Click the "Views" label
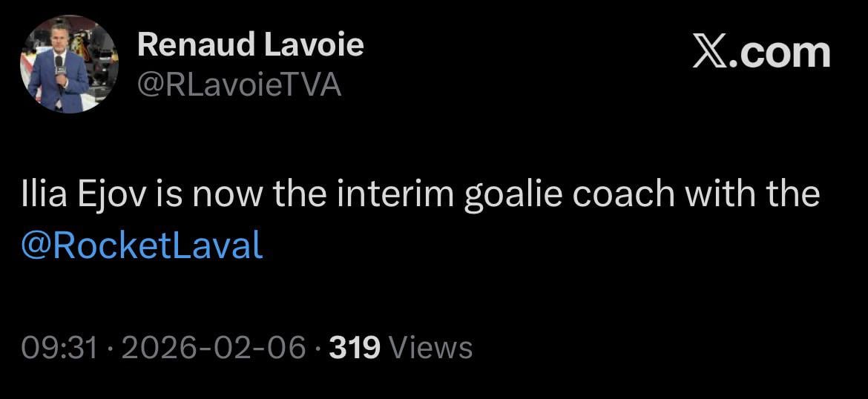This screenshot has height=399, width=868. (x=430, y=347)
